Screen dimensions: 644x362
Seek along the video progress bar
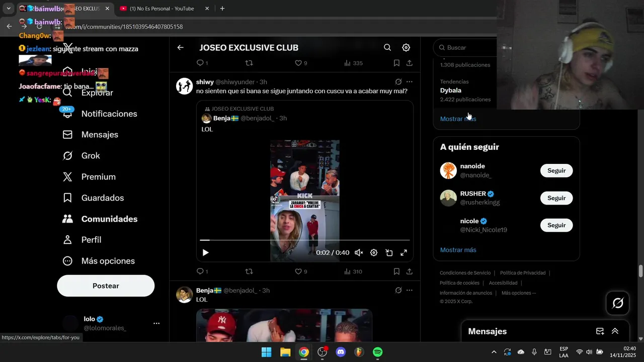click(x=305, y=240)
